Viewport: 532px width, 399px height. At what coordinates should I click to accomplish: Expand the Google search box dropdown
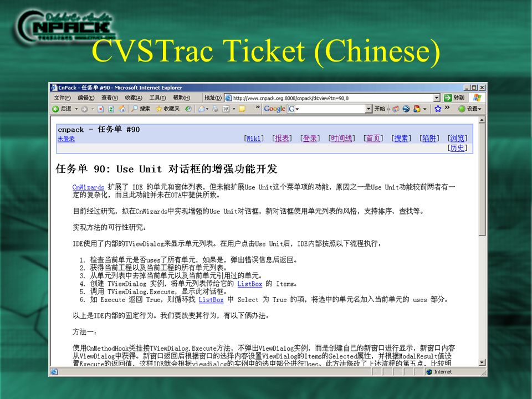pyautogui.click(x=369, y=109)
